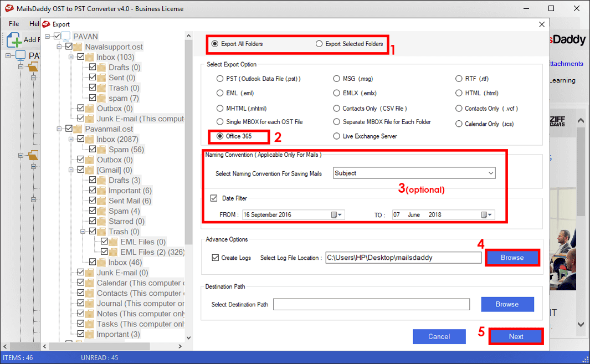This screenshot has width=590, height=364.
Task: Click the Sent Mail (6) folder icon
Action: click(x=101, y=201)
